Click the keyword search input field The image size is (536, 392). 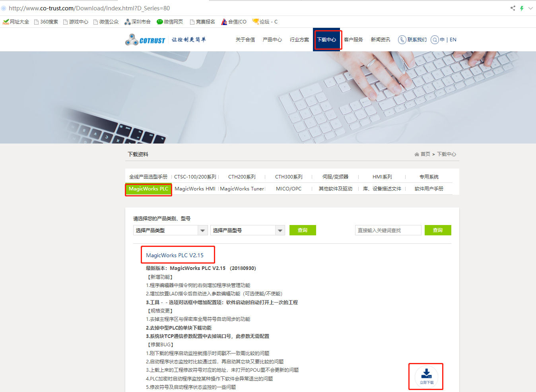[388, 230]
